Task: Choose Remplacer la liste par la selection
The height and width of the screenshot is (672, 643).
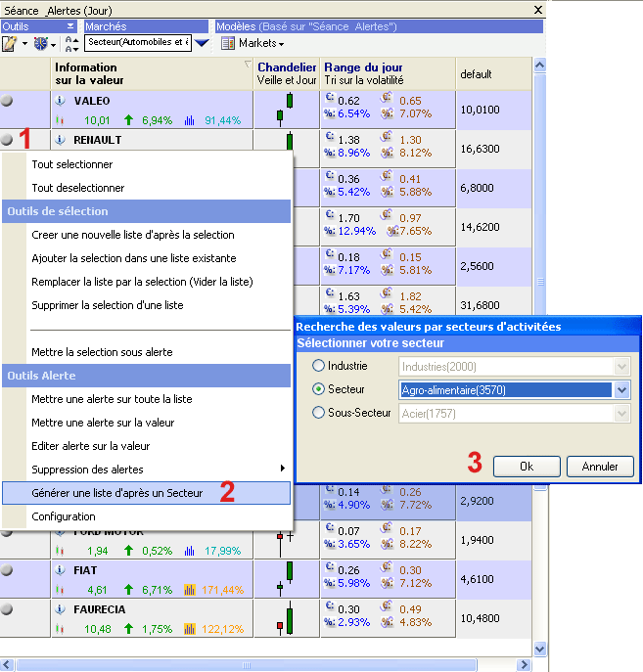Action: (x=146, y=282)
